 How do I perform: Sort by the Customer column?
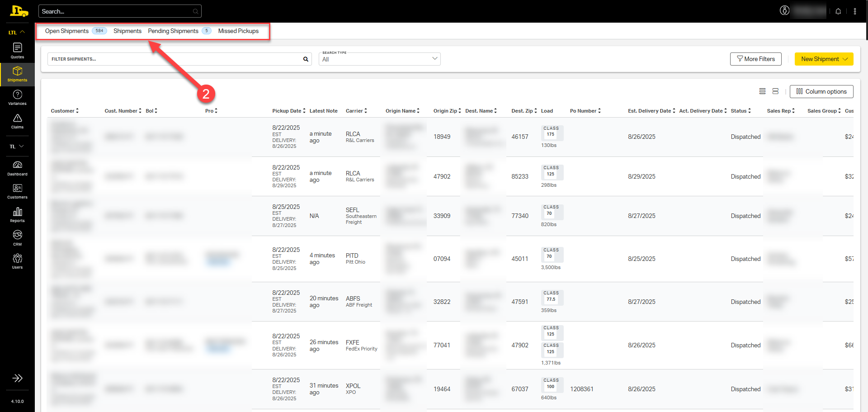pyautogui.click(x=65, y=111)
